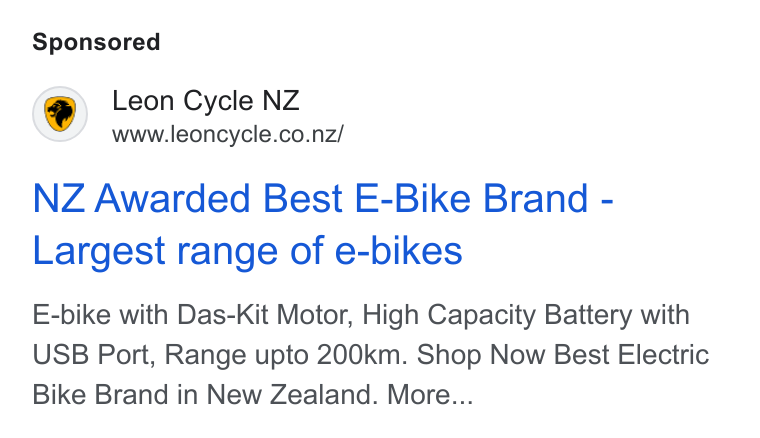Click "E-Bike Brand" in the blue headline
This screenshot has width=760, height=438.
click(x=472, y=199)
